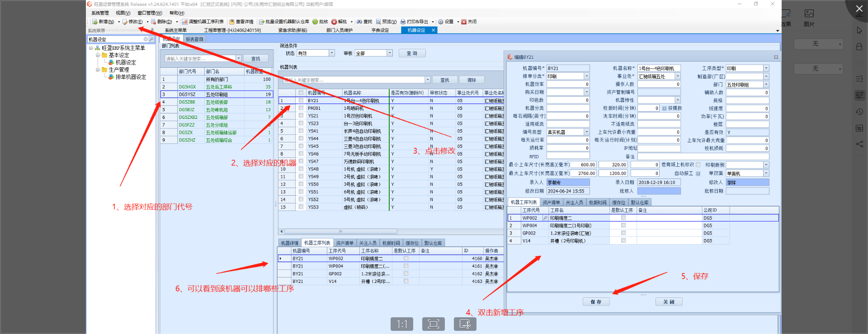Image resolution: width=868 pixels, height=334 pixels.
Task: Click the 查看详情 toolbar icon
Action: 231,22
